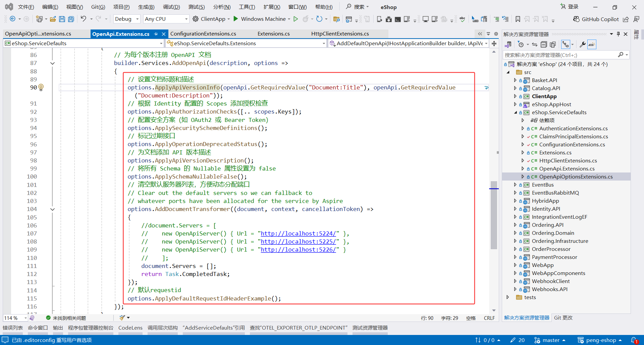Open the 错误列表 tab at the bottom
644x345 pixels.
tap(13, 328)
